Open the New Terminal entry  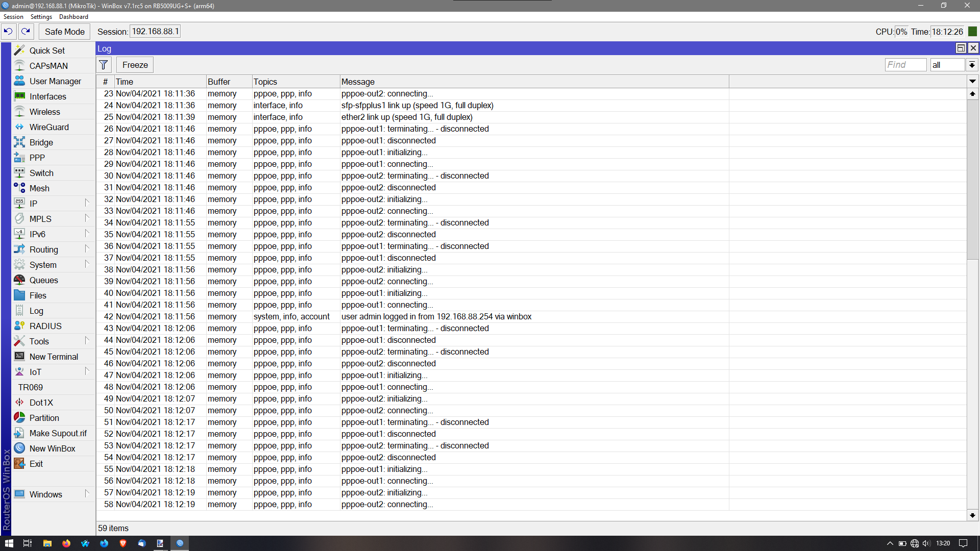[54, 357]
